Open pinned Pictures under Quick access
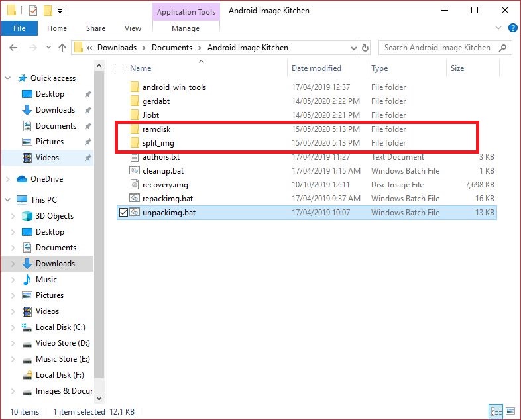The width and height of the screenshot is (521, 420). coord(50,142)
